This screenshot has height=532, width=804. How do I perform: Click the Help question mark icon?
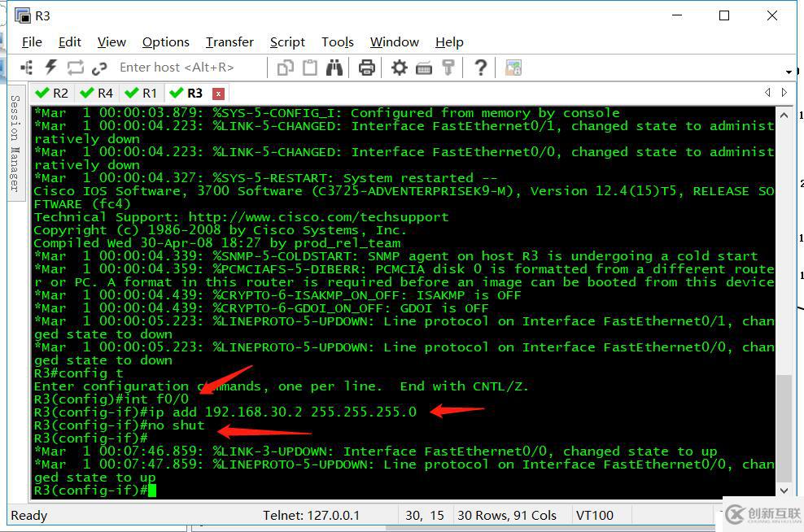pos(480,68)
